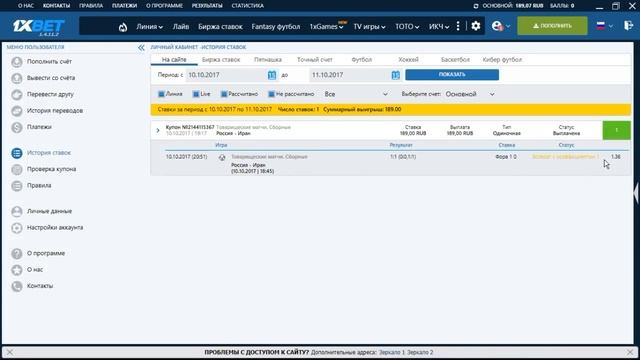This screenshot has width=640, height=360.
Task: Open the start date calendar icon
Action: click(272, 75)
